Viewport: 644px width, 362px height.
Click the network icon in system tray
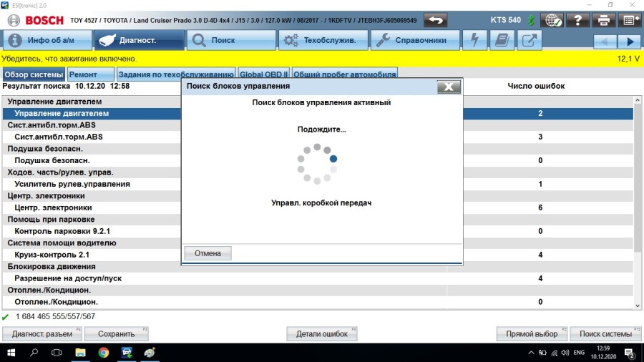point(554,353)
